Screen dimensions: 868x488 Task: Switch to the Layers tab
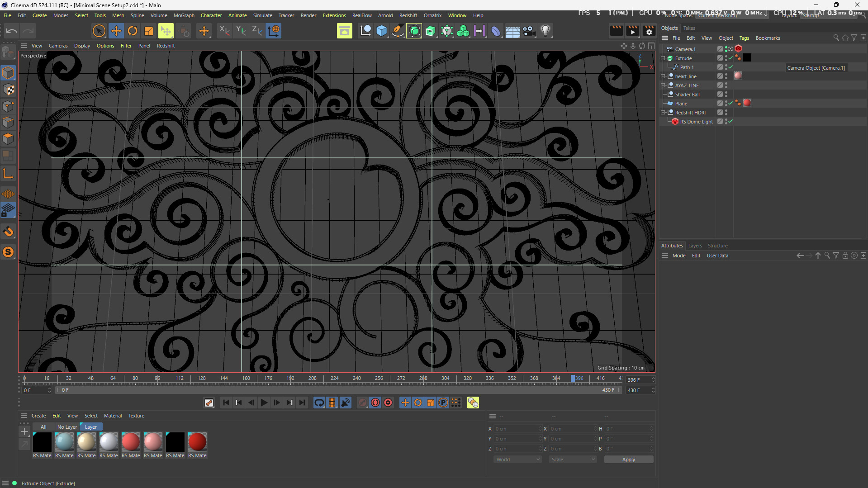(x=695, y=246)
